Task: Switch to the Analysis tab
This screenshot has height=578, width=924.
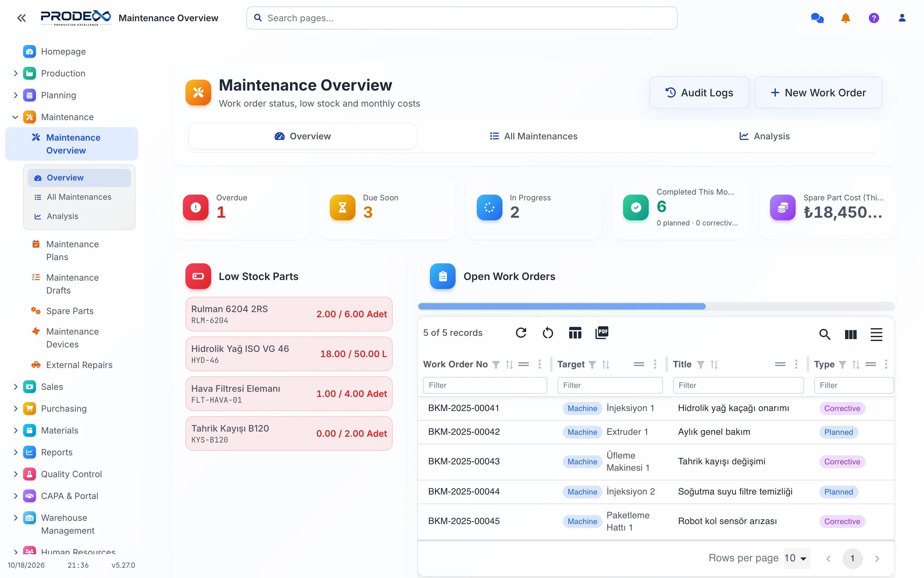Action: (x=765, y=136)
